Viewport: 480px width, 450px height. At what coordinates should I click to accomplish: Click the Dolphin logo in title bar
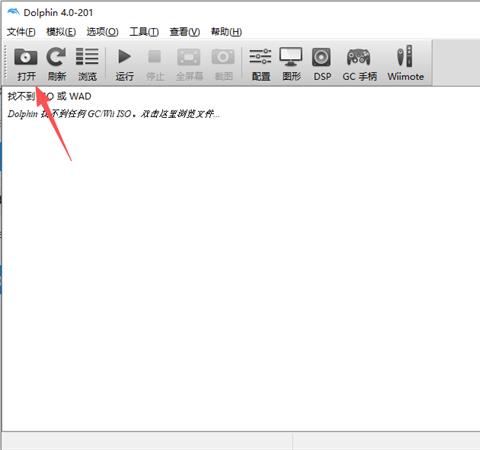click(13, 12)
